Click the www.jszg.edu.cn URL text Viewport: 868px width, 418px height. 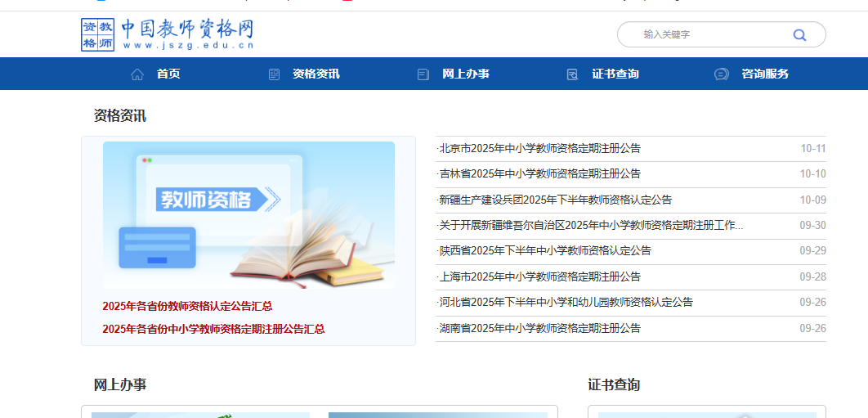tap(188, 46)
